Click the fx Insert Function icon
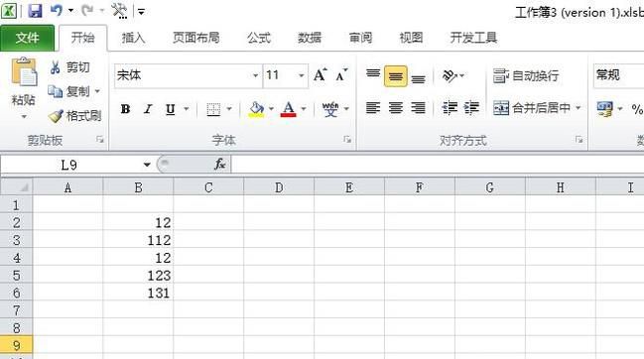This screenshot has height=359, width=644. tap(219, 165)
